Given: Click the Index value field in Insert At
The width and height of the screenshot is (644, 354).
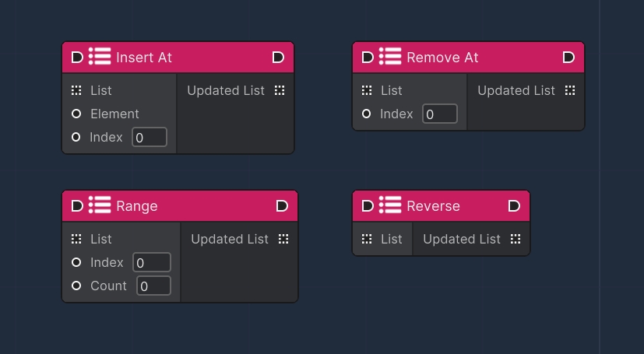Looking at the screenshot, I should 150,138.
